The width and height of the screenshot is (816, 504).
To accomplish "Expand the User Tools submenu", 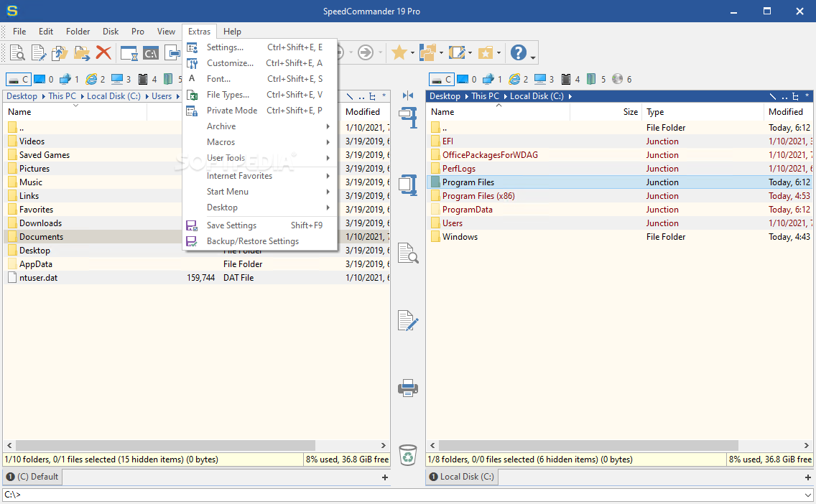I will [260, 158].
